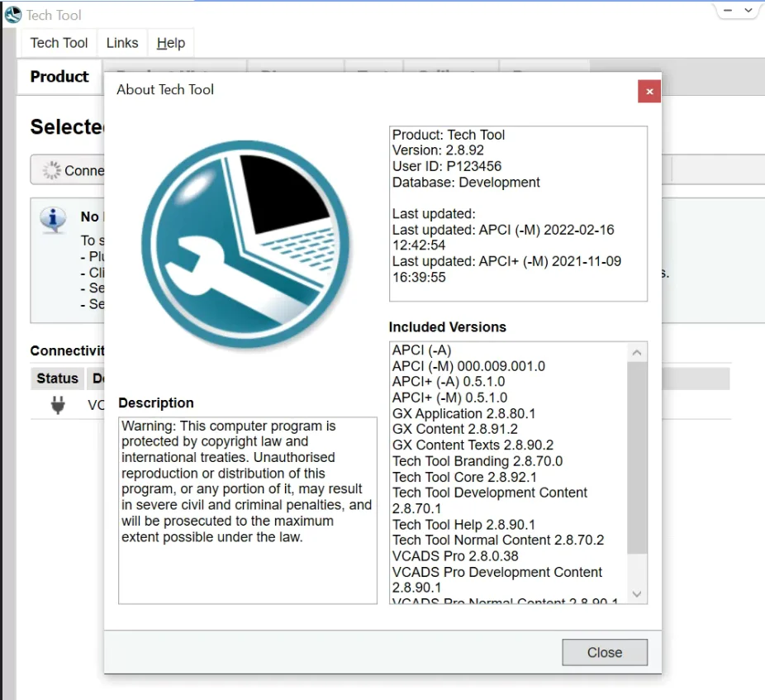Select 'APCI (-M) 000.009.001.0' entry

(468, 366)
